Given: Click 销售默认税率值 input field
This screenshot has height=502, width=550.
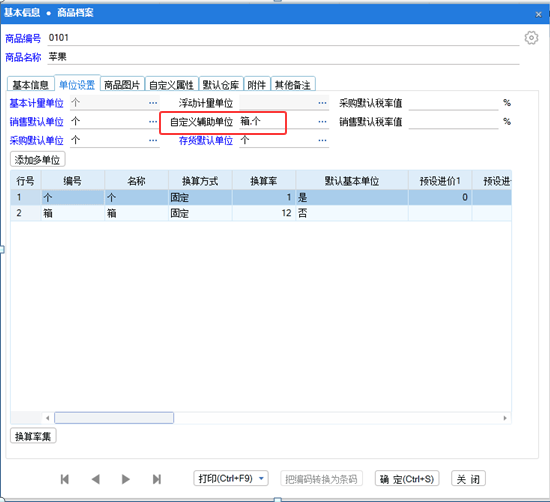Looking at the screenshot, I should coord(453,121).
